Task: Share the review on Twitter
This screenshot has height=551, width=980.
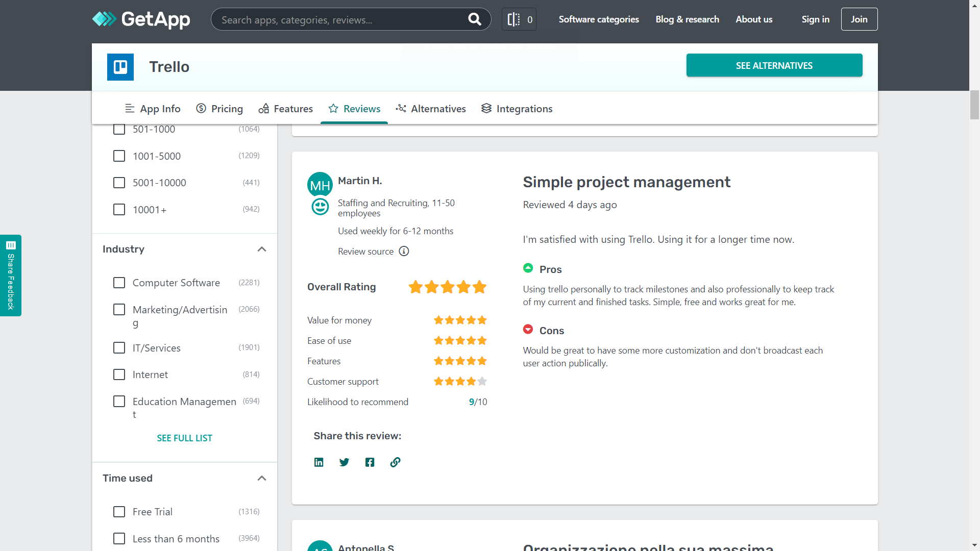Action: coord(344,462)
